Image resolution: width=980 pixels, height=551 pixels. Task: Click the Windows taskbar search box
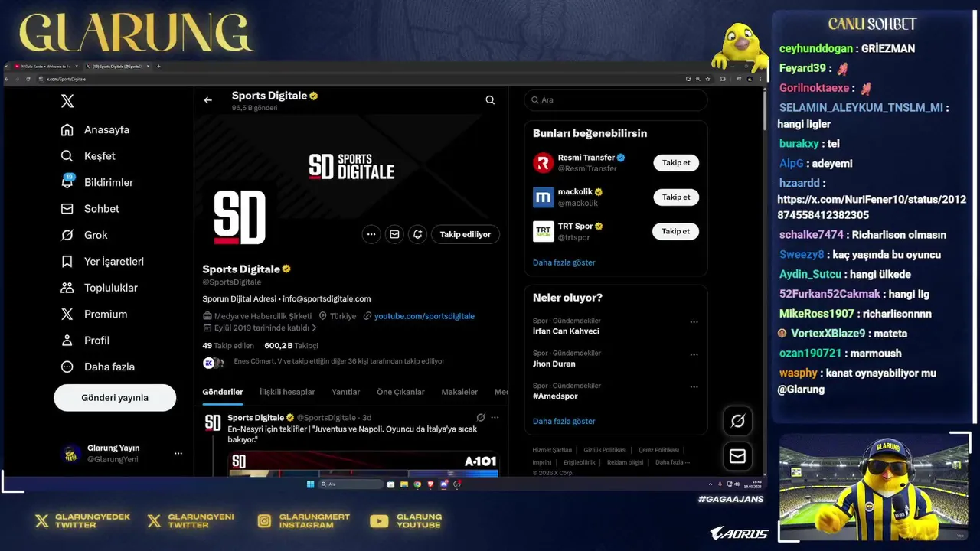pyautogui.click(x=351, y=484)
